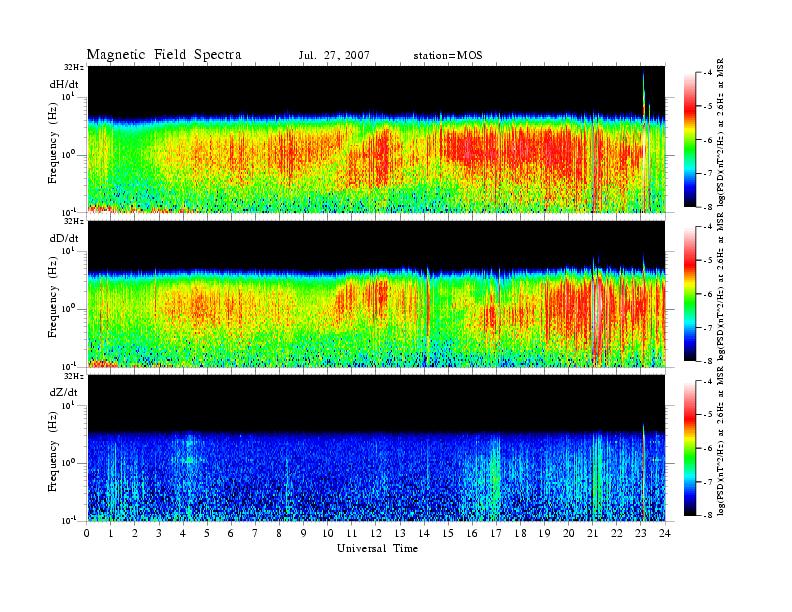
Task: Click the vertical PSD units label beside bottom color bar
Action: [x=720, y=442]
